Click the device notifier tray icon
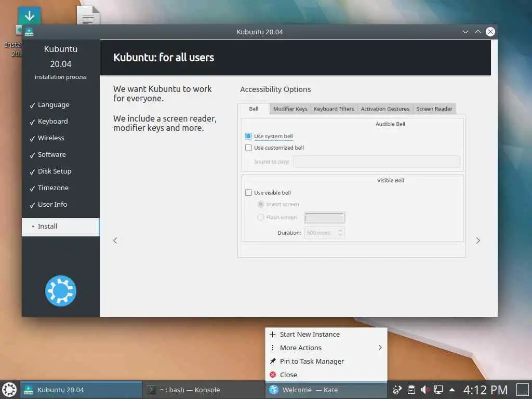The width and height of the screenshot is (532, 399). click(397, 390)
